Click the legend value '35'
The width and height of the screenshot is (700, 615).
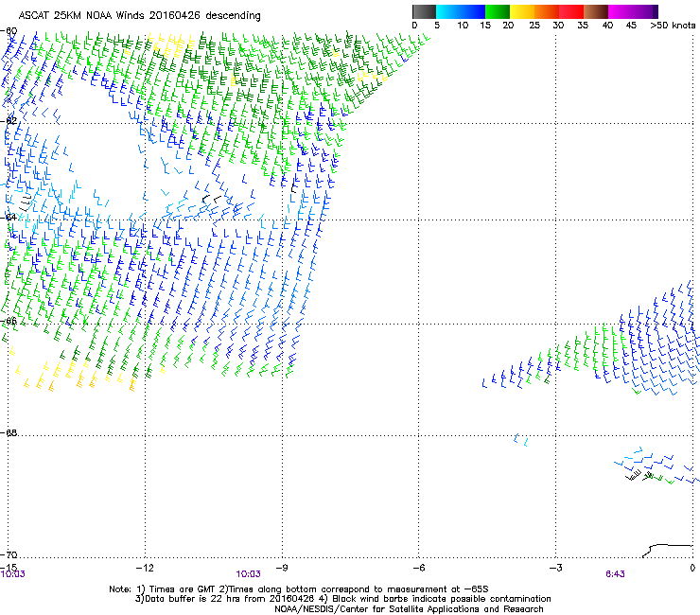(583, 26)
